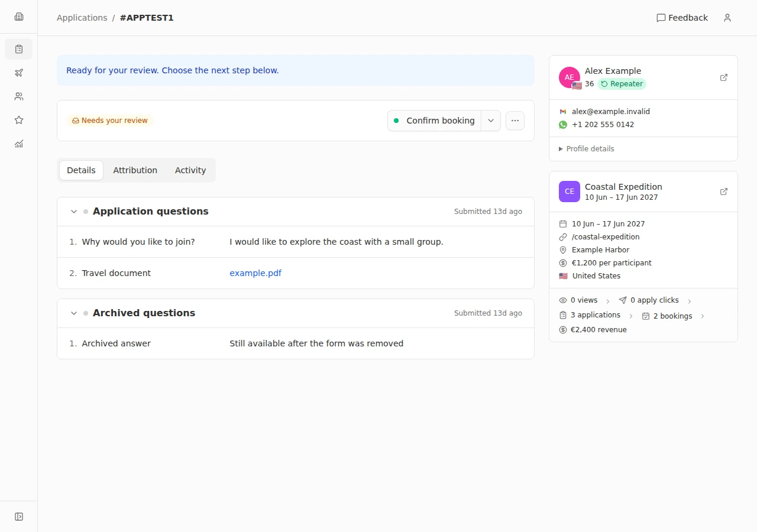Click the #APPTEST1 breadcrumb
Image resolution: width=757 pixels, height=532 pixels.
147,18
